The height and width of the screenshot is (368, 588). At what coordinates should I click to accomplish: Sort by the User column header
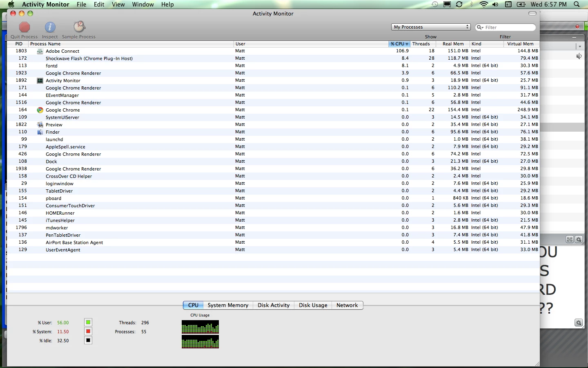coord(311,44)
